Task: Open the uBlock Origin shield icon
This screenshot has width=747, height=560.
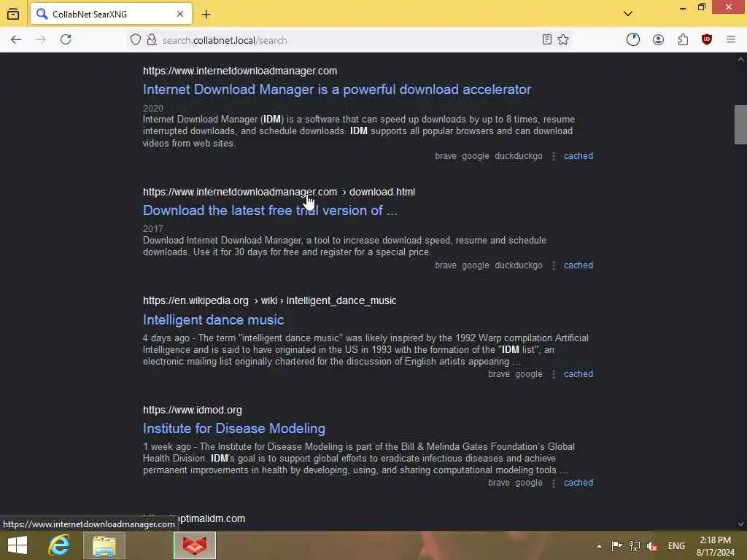Action: tap(706, 40)
